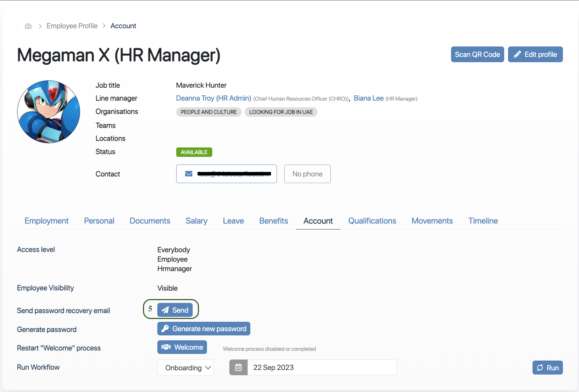Click the workflow date field 22 Sep 2023

322,368
